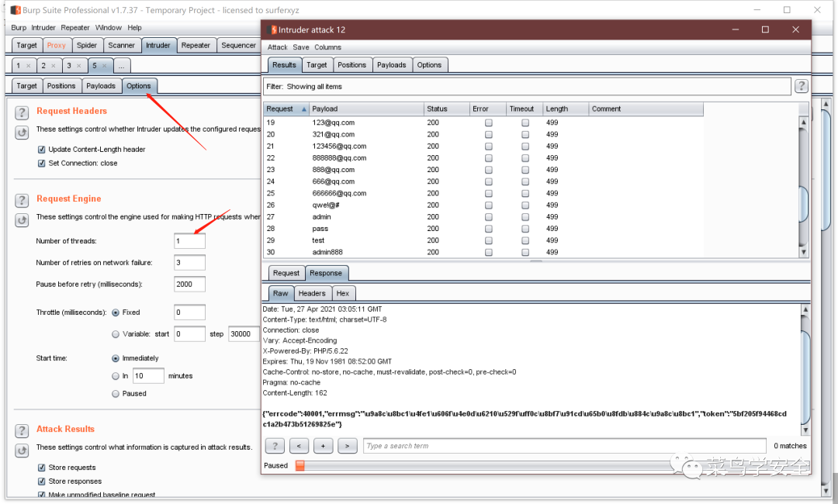
Task: Click the results table vertical scrollbar
Action: click(x=803, y=187)
